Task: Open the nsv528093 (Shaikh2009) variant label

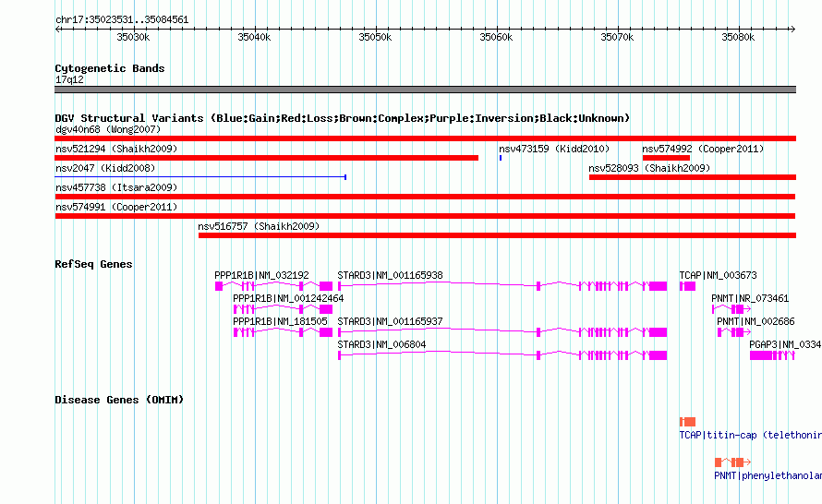Action: coord(649,168)
